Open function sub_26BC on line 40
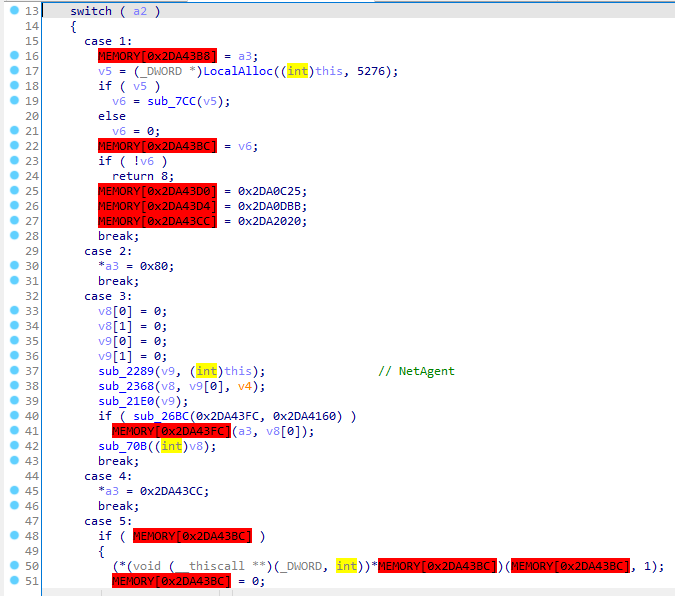 tap(161, 416)
